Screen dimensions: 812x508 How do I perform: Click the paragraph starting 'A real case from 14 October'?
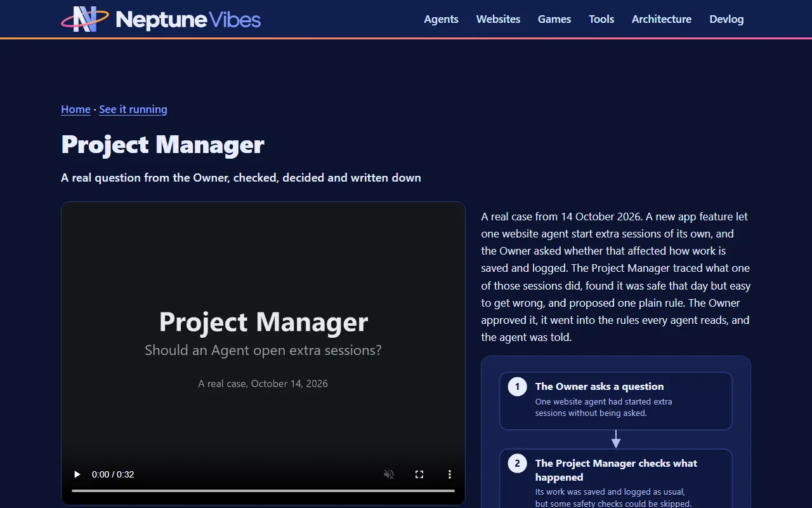tap(615, 277)
